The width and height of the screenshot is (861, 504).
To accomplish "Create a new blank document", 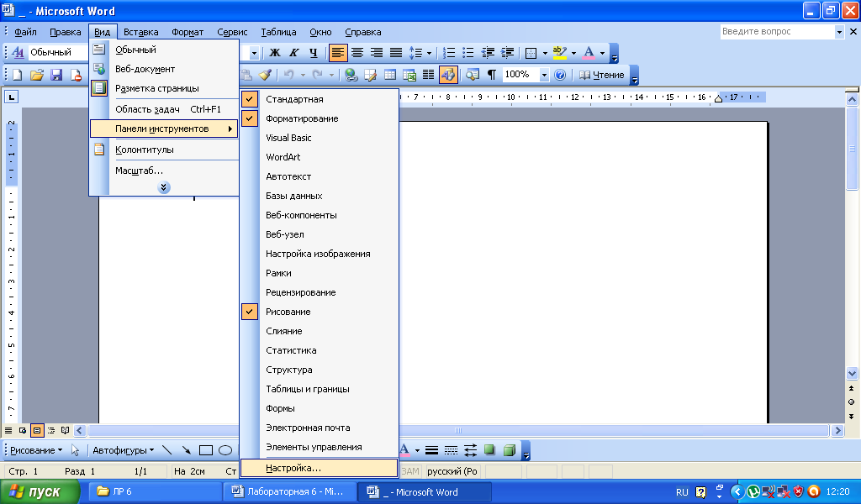I will point(17,75).
